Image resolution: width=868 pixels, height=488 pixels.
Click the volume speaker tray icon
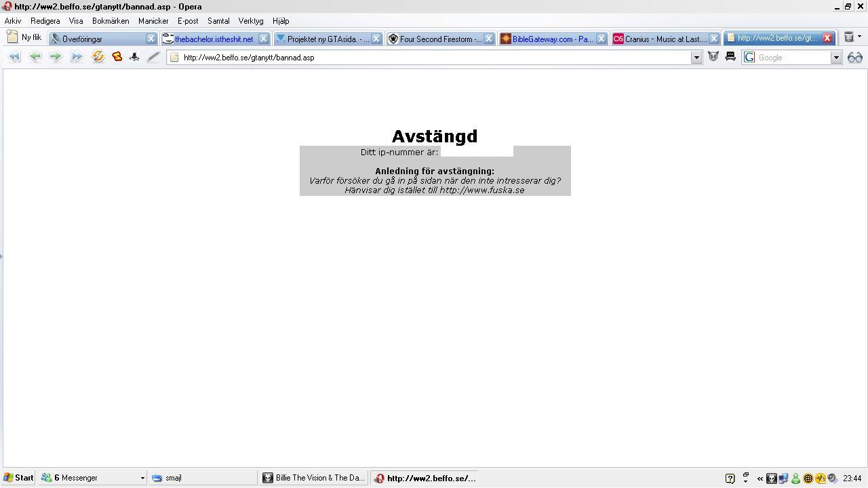coord(832,479)
